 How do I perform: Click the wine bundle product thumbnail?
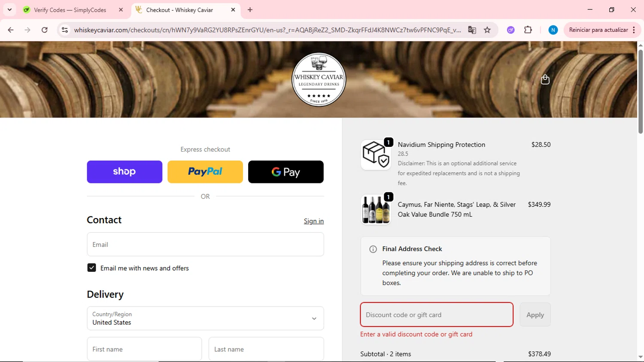[x=376, y=210]
